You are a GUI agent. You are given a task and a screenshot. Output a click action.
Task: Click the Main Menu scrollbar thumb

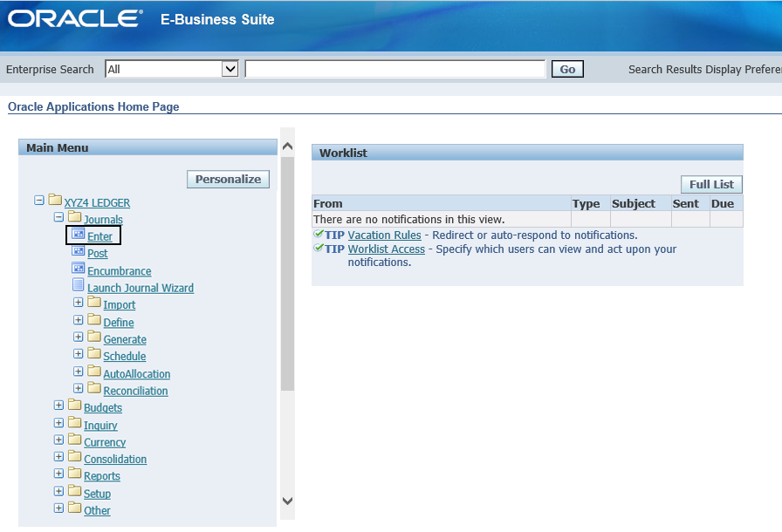click(287, 274)
